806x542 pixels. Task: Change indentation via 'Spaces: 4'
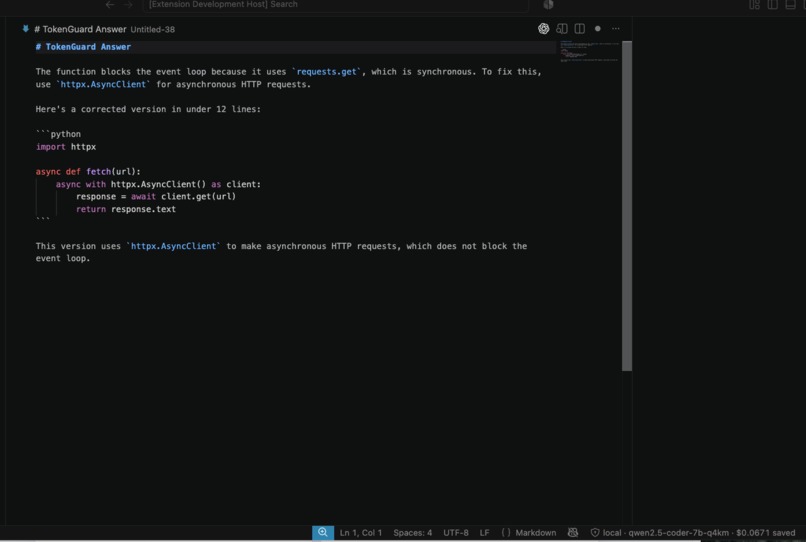pyautogui.click(x=413, y=533)
